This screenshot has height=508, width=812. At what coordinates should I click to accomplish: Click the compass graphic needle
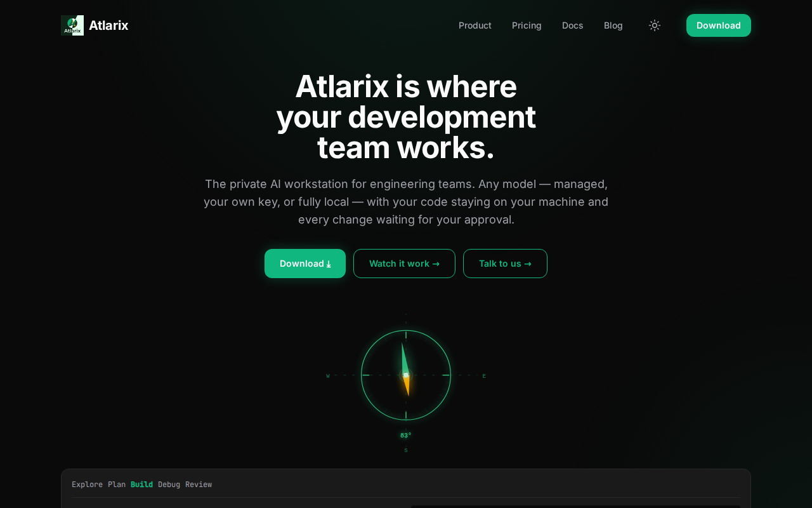pyautogui.click(x=405, y=370)
